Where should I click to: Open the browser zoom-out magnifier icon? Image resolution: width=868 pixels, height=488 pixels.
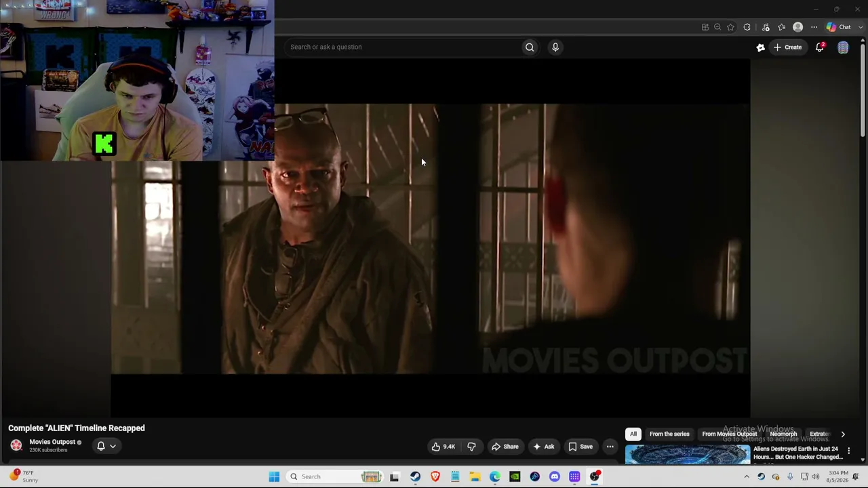(717, 27)
